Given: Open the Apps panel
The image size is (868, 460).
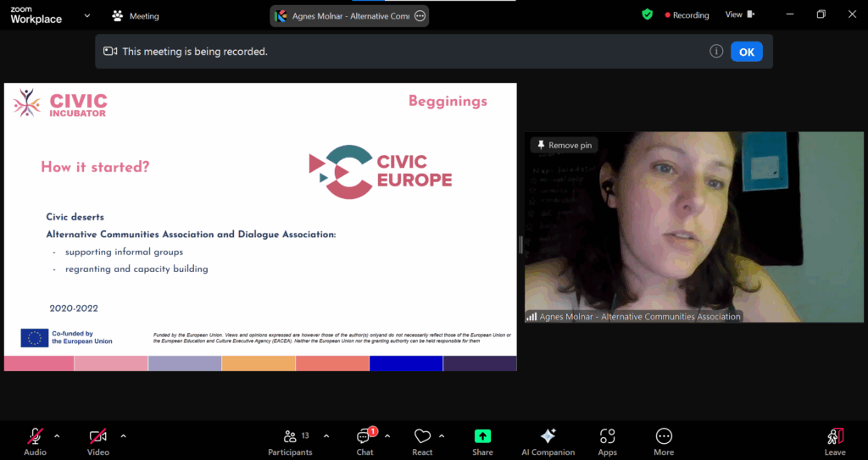Looking at the screenshot, I should click(x=607, y=441).
